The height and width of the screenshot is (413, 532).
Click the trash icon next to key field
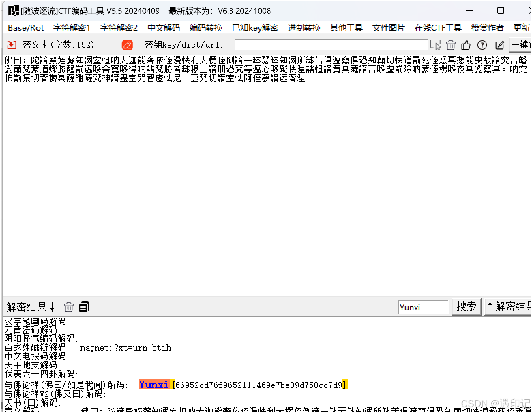tap(451, 45)
